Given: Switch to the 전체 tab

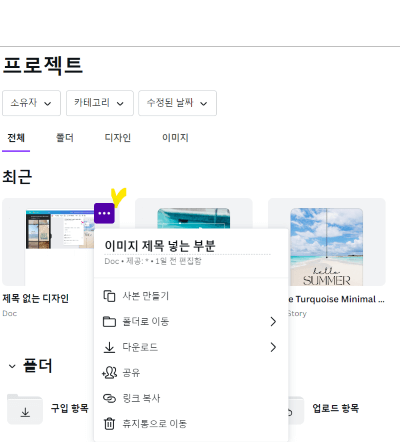Looking at the screenshot, I should click(16, 138).
